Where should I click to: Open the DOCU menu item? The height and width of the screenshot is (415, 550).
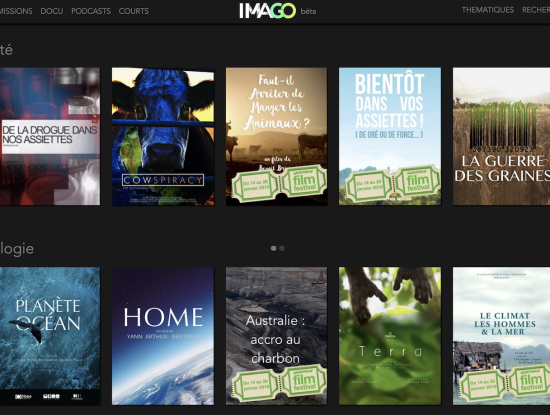point(52,11)
